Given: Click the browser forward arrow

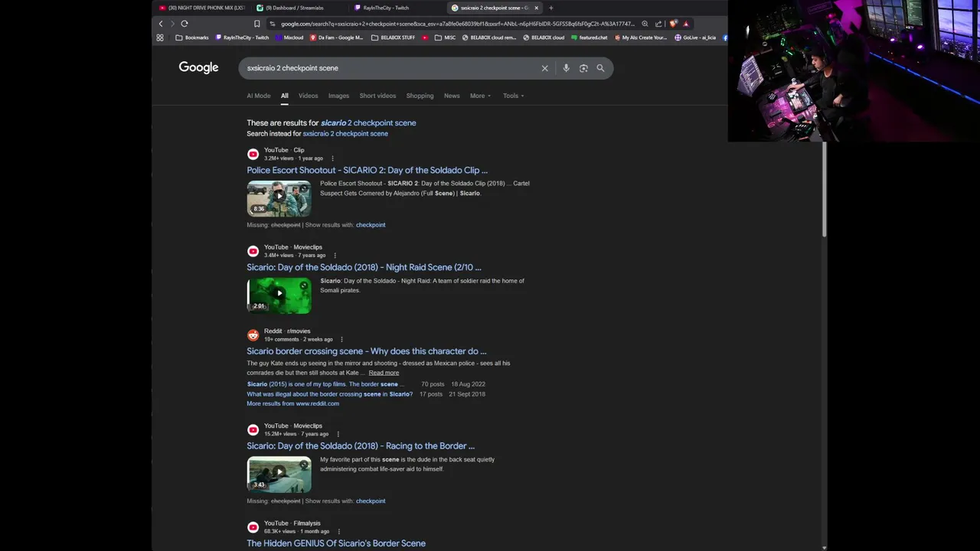Looking at the screenshot, I should point(172,24).
